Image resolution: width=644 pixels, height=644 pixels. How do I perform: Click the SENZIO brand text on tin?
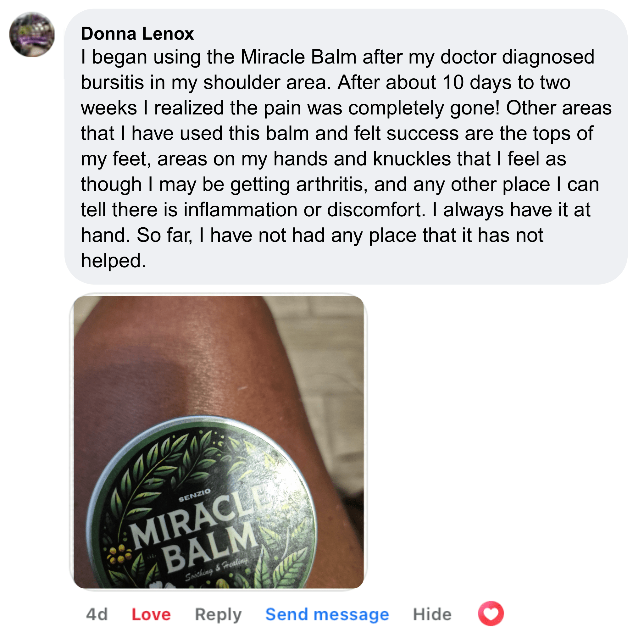pyautogui.click(x=195, y=496)
